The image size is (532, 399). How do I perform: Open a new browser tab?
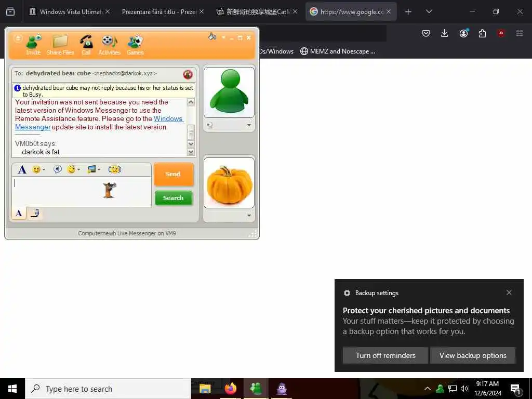[x=408, y=12]
